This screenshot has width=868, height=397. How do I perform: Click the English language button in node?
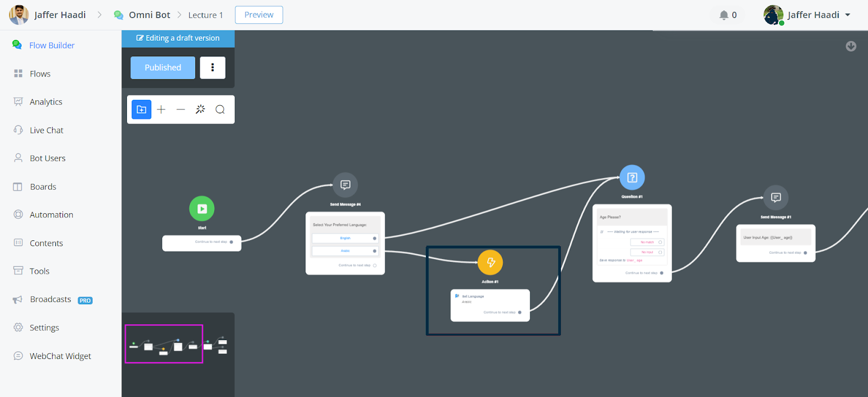point(345,238)
